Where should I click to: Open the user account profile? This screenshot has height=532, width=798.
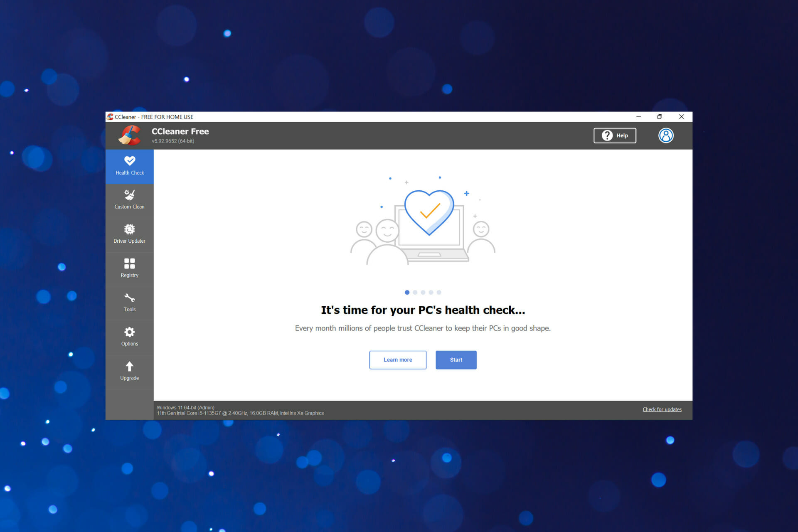(665, 135)
